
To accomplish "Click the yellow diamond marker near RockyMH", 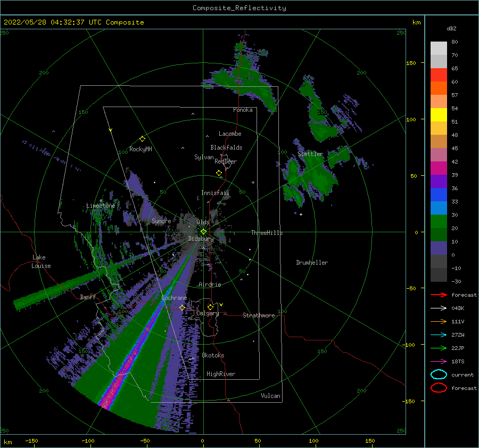I will [x=142, y=139].
